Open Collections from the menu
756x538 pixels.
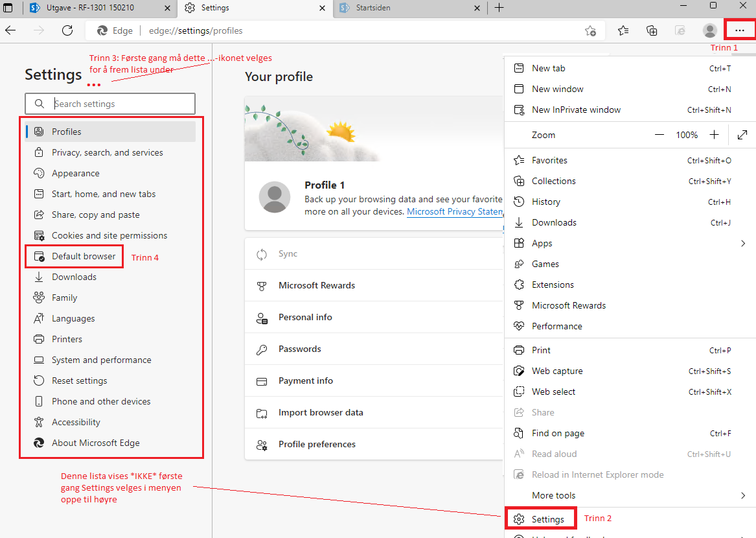point(630,181)
